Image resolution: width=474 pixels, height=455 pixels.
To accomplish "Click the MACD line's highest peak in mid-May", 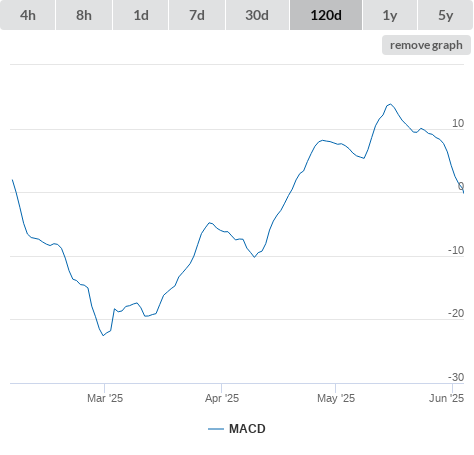I will (x=390, y=104).
